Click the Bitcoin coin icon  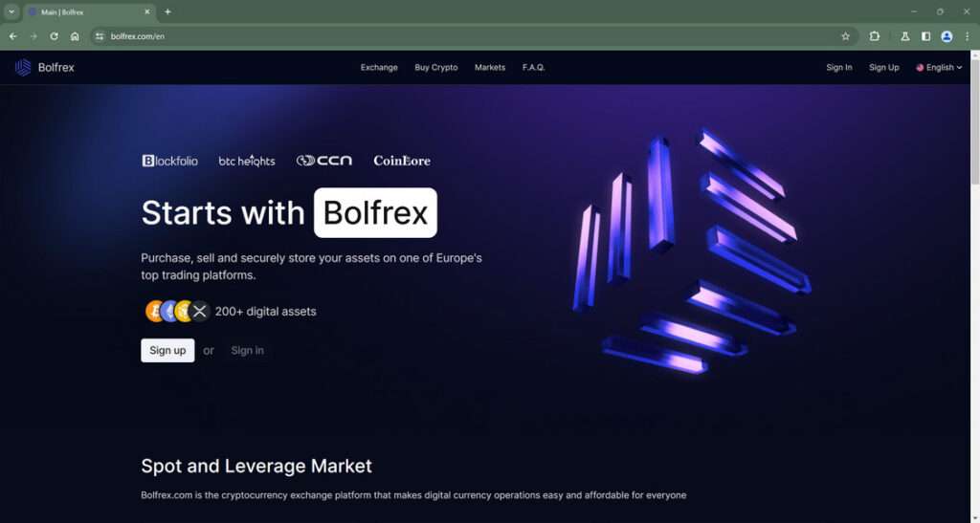154,311
